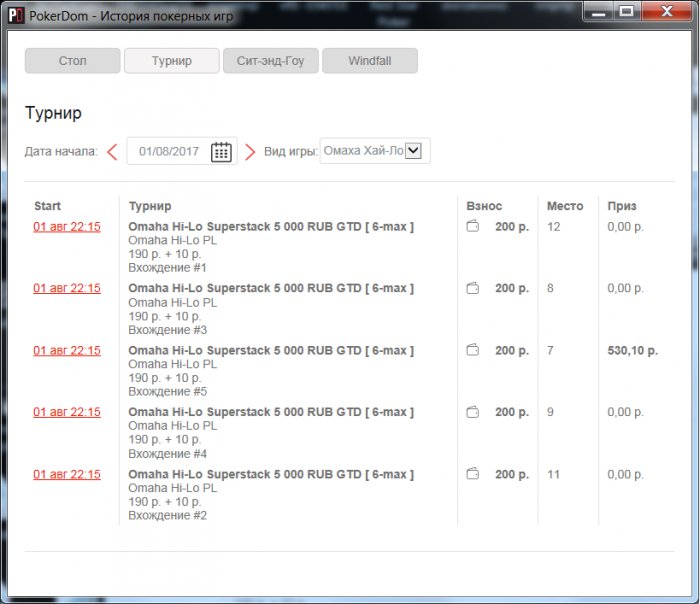Click place value 7

pyautogui.click(x=550, y=350)
